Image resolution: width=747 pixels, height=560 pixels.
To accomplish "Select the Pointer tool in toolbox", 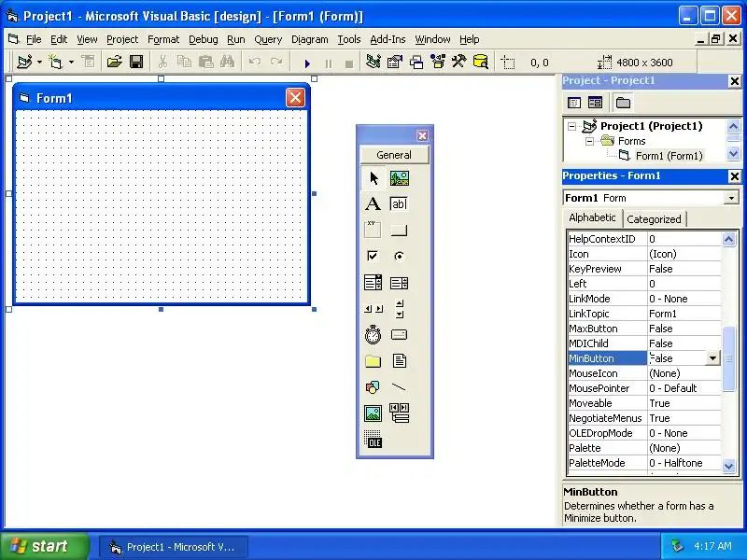I will [373, 178].
